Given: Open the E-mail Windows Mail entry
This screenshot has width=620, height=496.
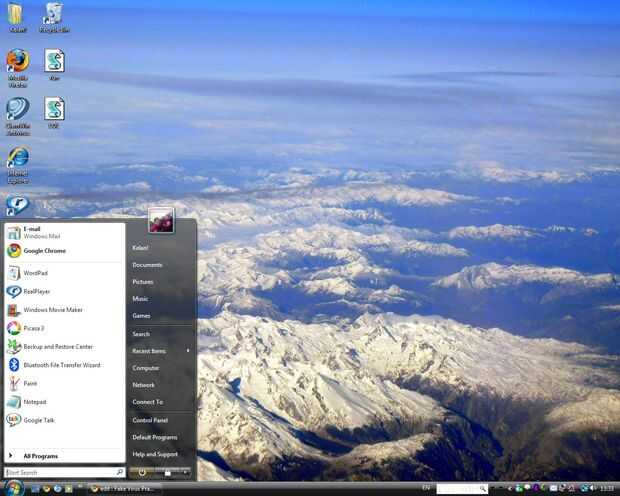Looking at the screenshot, I should [64, 233].
